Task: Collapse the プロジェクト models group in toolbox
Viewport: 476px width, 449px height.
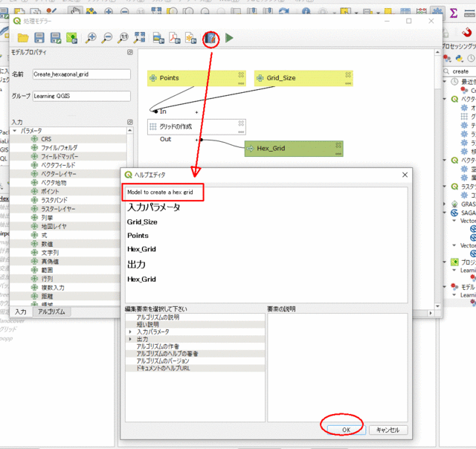Action: pyautogui.click(x=445, y=262)
